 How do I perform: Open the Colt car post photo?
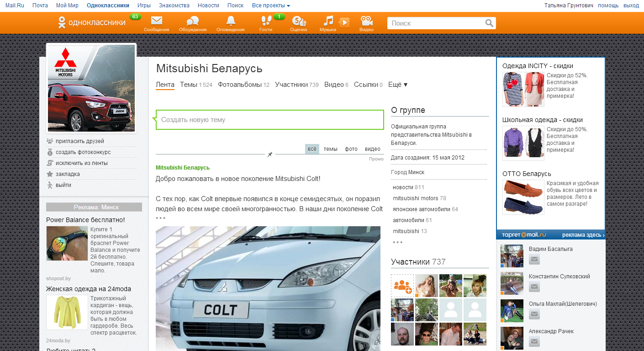[268, 288]
